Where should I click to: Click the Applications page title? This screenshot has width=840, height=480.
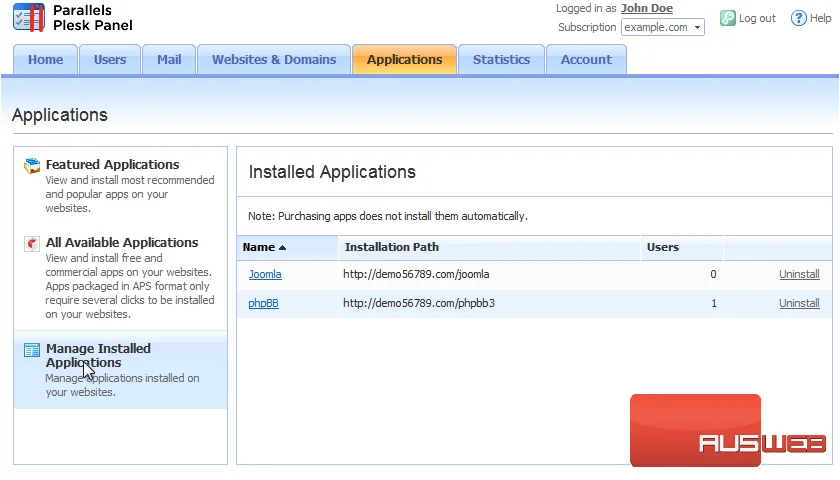(60, 115)
